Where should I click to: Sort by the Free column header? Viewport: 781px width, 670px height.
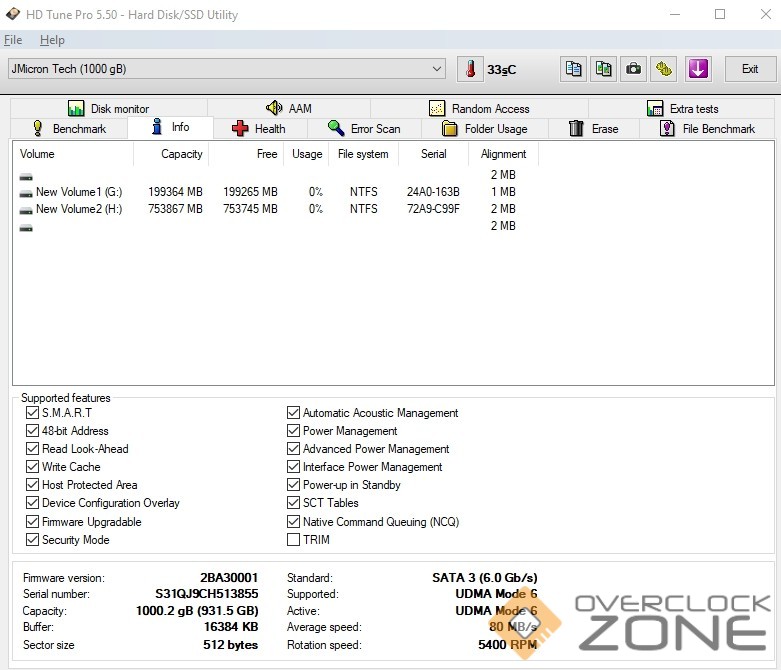tap(246, 154)
